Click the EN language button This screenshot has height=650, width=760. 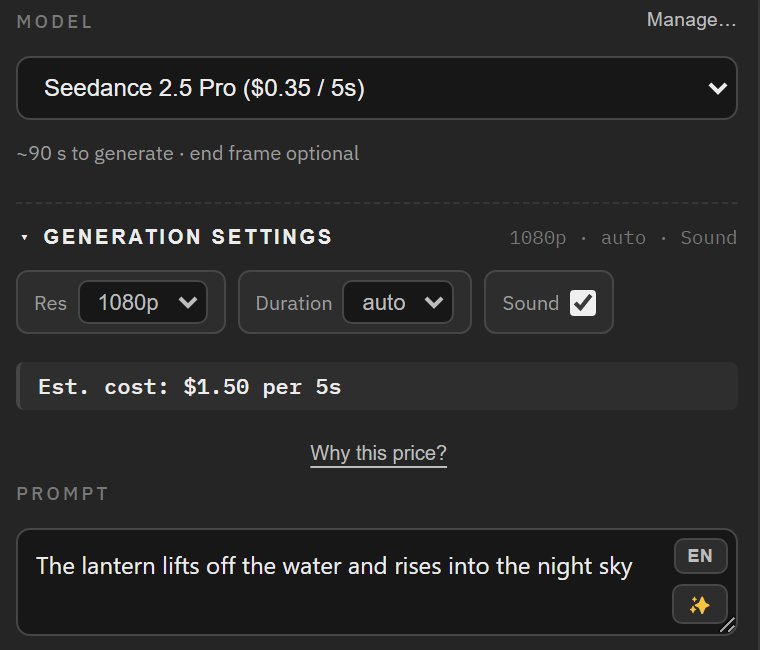(700, 555)
